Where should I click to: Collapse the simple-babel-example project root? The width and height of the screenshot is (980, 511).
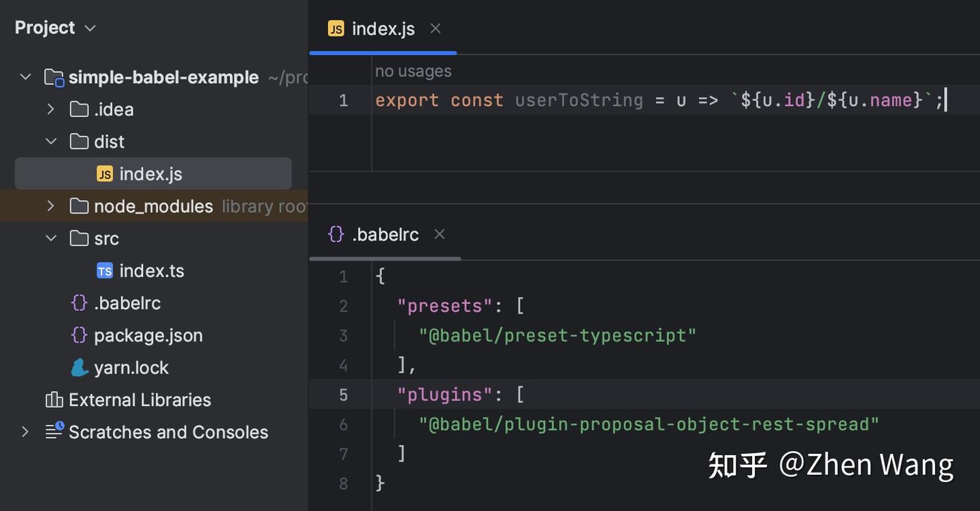[26, 77]
